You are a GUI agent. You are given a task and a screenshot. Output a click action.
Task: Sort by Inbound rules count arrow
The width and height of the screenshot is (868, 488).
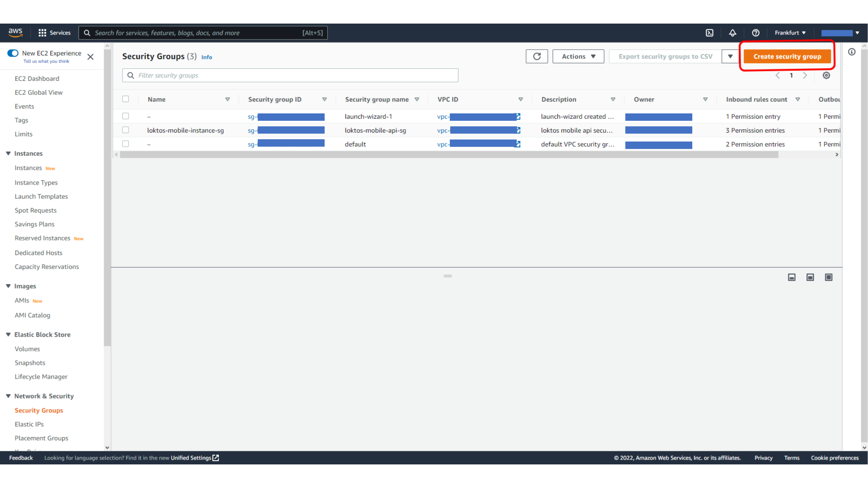[x=797, y=99]
